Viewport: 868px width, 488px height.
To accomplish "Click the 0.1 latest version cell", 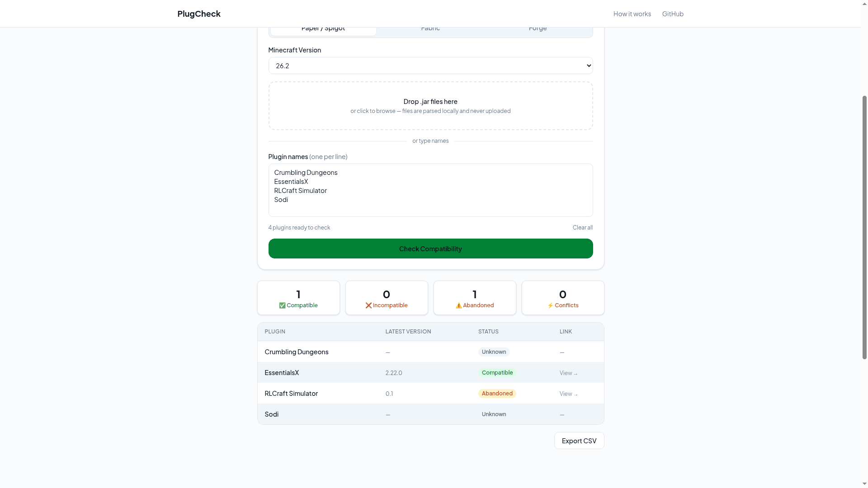I will (389, 394).
